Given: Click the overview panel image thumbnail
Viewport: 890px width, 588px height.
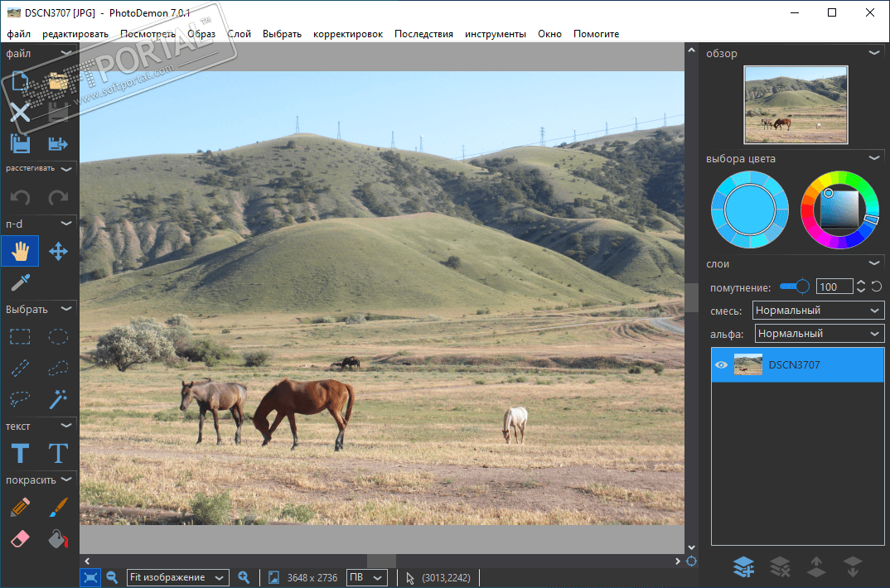Looking at the screenshot, I should point(796,105).
